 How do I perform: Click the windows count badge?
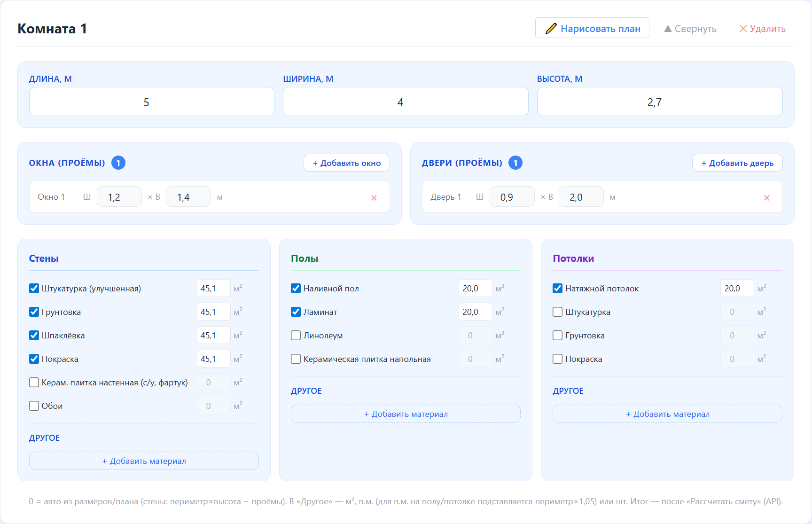[x=118, y=163]
